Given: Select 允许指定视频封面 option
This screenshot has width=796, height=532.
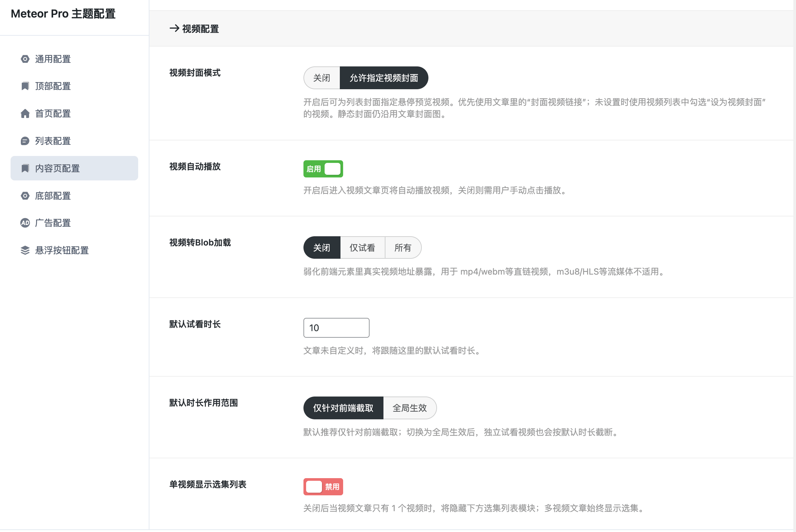Looking at the screenshot, I should click(383, 78).
